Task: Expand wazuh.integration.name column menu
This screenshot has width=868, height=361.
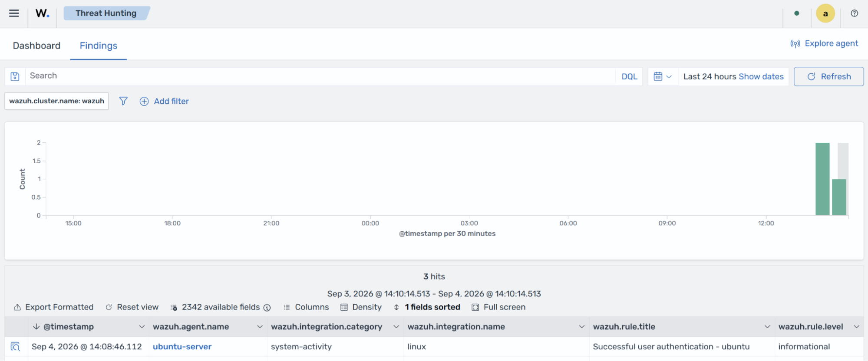Action: [581, 327]
